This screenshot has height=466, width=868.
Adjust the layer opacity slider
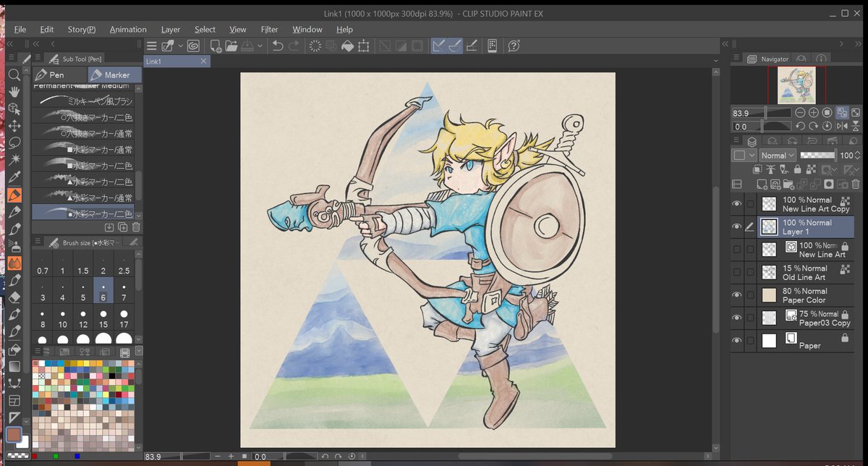[818, 155]
